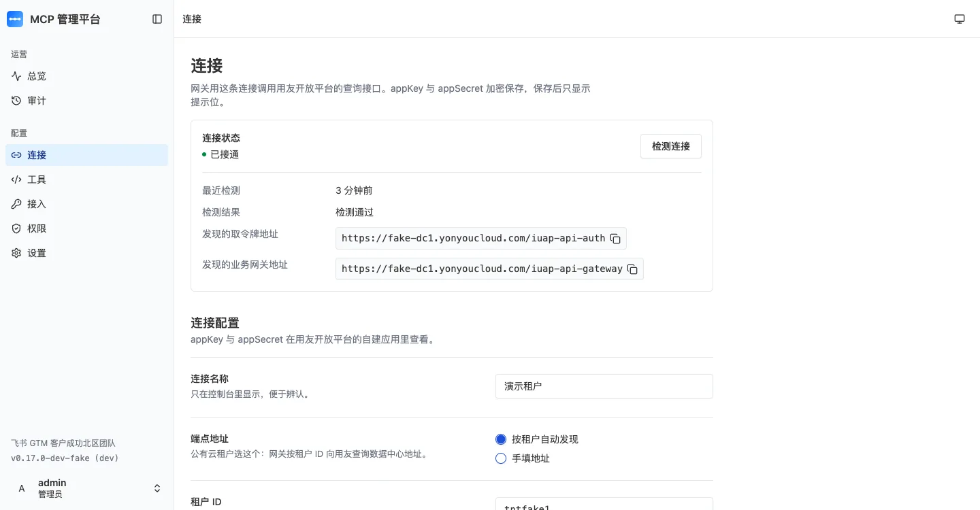Image resolution: width=980 pixels, height=510 pixels.
Task: Click the 检测通过 result text
Action: (x=355, y=212)
